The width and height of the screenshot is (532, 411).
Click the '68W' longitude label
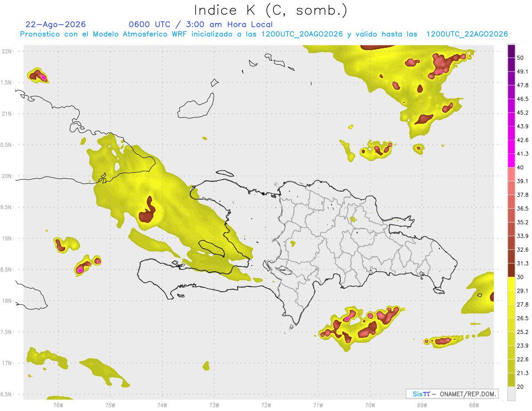(474, 405)
